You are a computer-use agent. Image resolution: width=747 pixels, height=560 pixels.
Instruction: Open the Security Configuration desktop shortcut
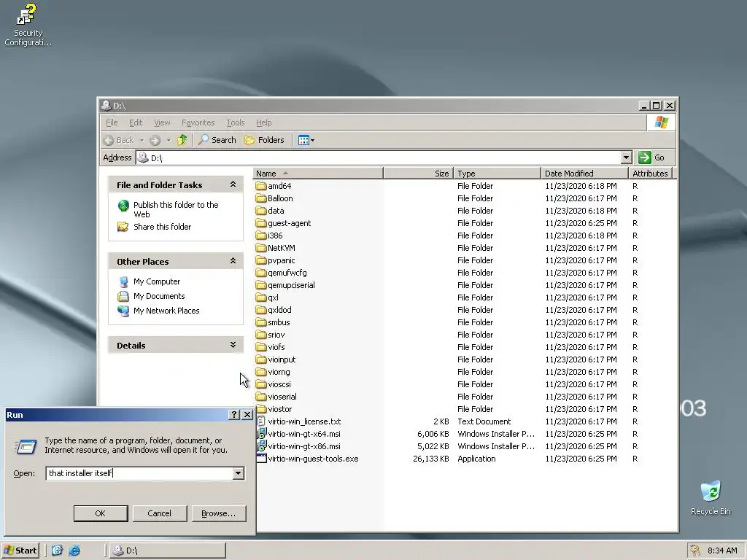(x=28, y=24)
